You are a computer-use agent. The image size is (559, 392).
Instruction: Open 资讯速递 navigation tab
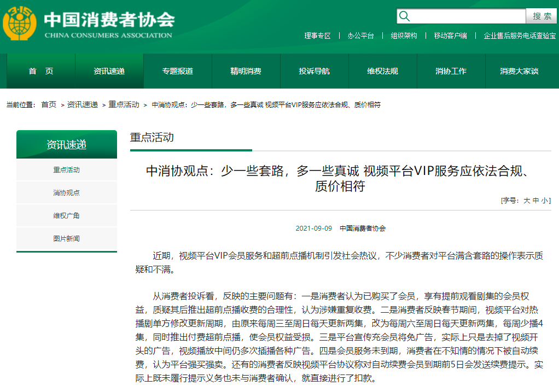point(109,71)
